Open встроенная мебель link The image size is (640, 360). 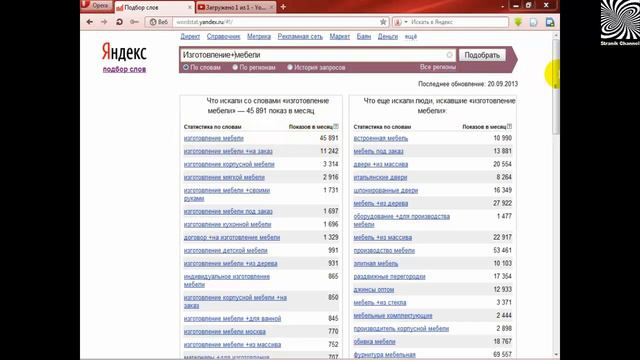pyautogui.click(x=380, y=138)
